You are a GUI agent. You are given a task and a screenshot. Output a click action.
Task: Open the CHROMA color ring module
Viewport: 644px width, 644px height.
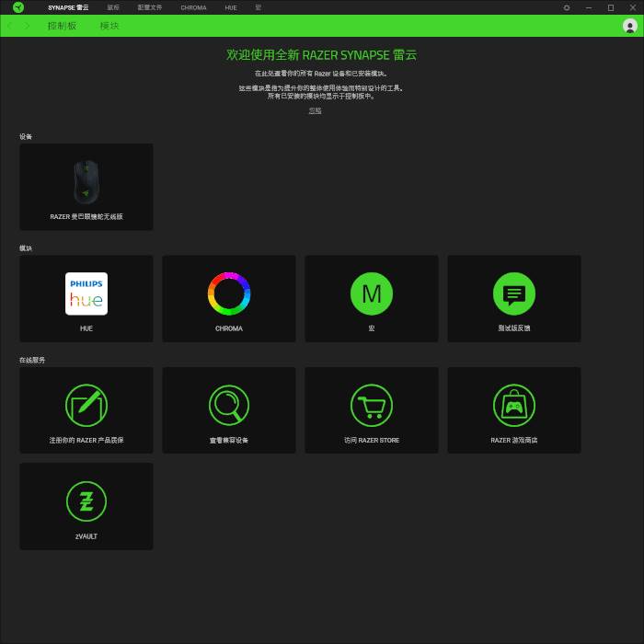pyautogui.click(x=229, y=299)
